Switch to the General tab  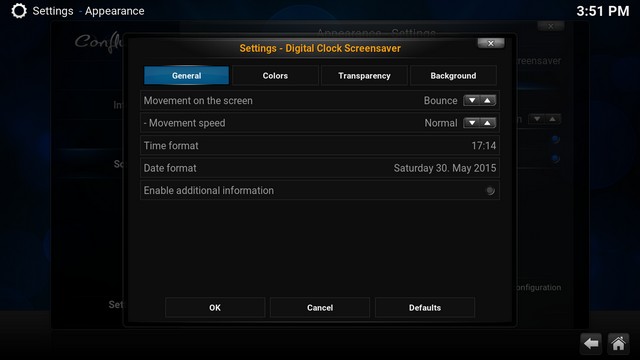point(187,76)
